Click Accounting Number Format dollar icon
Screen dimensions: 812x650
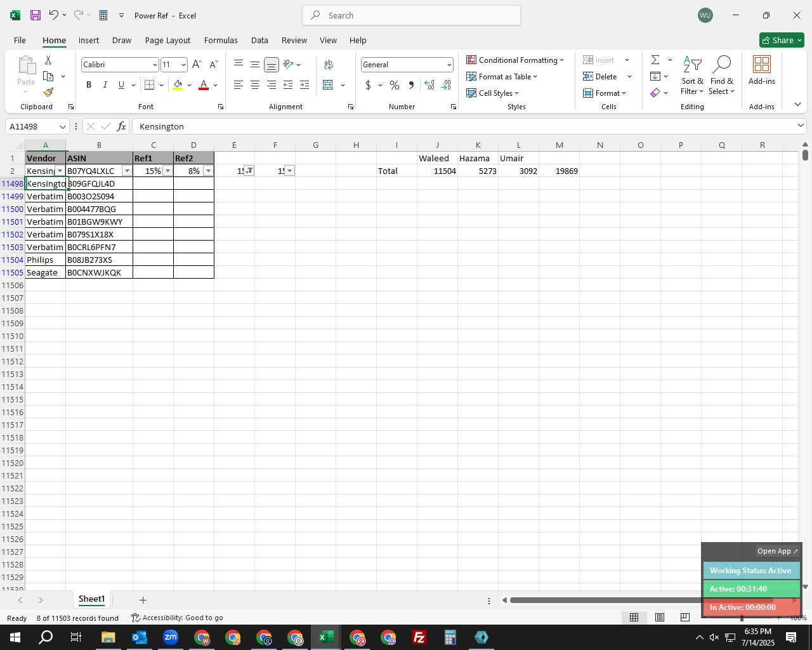click(368, 85)
